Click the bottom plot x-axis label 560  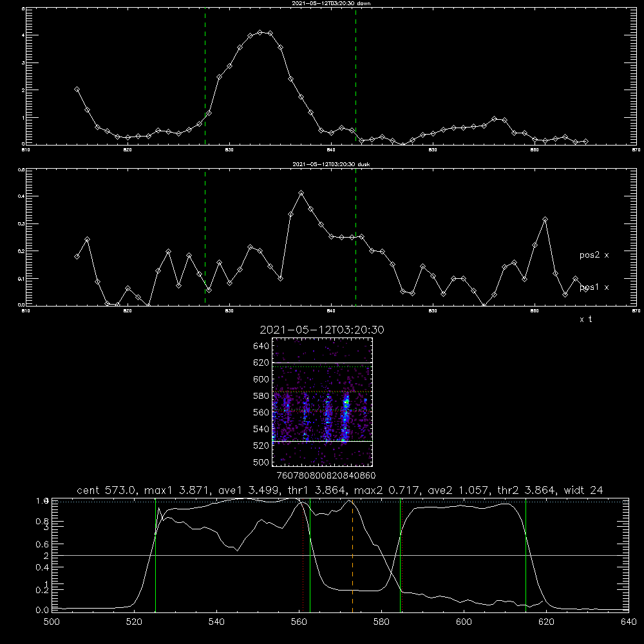(299, 621)
